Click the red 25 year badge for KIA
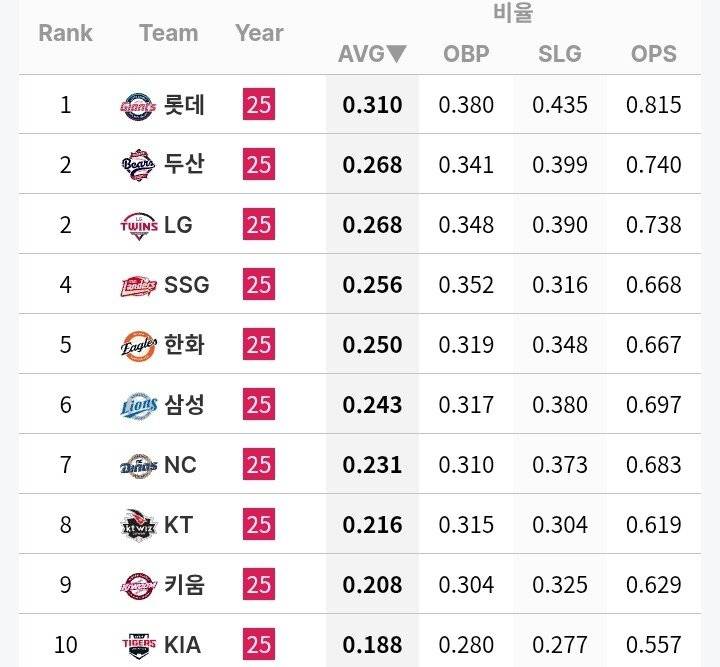Image resolution: width=720 pixels, height=667 pixels. [x=259, y=644]
